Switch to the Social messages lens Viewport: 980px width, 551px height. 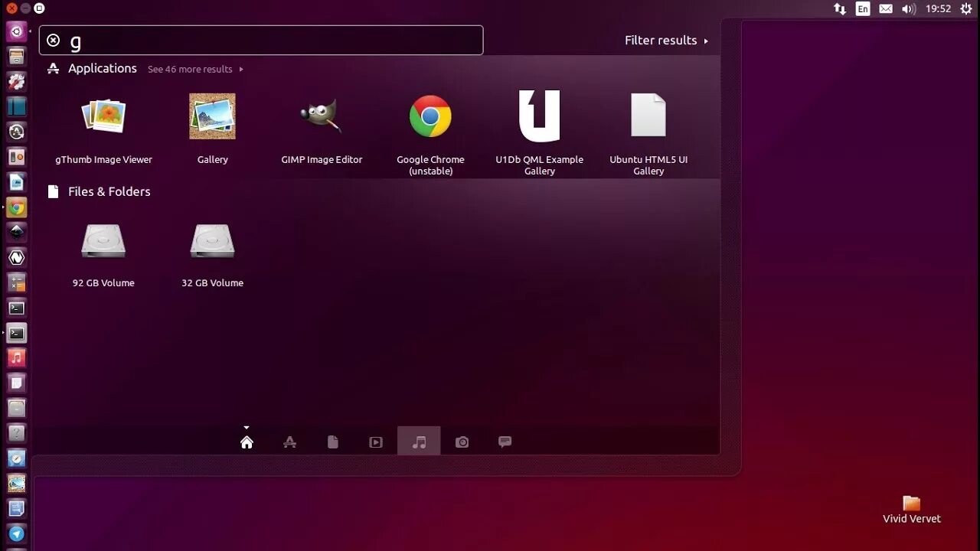pyautogui.click(x=505, y=442)
